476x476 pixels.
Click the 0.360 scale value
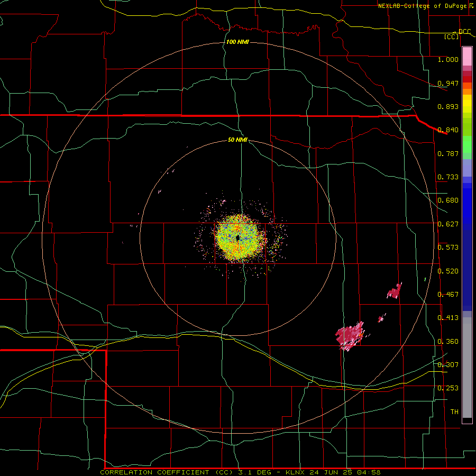click(448, 342)
